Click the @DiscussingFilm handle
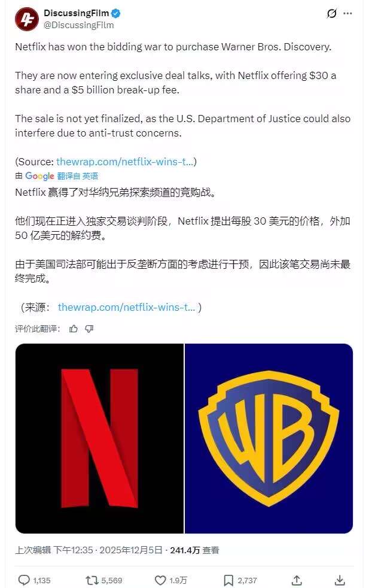 coord(79,25)
